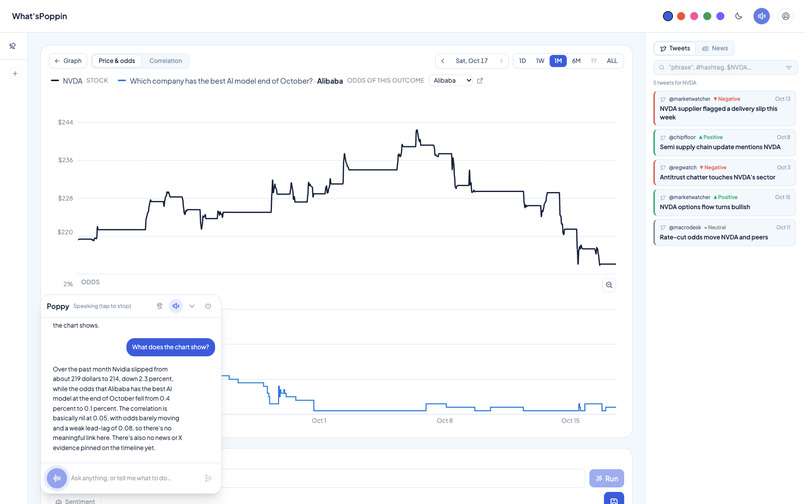Select the green theme color dot
The width and height of the screenshot is (806, 504).
coord(707,16)
